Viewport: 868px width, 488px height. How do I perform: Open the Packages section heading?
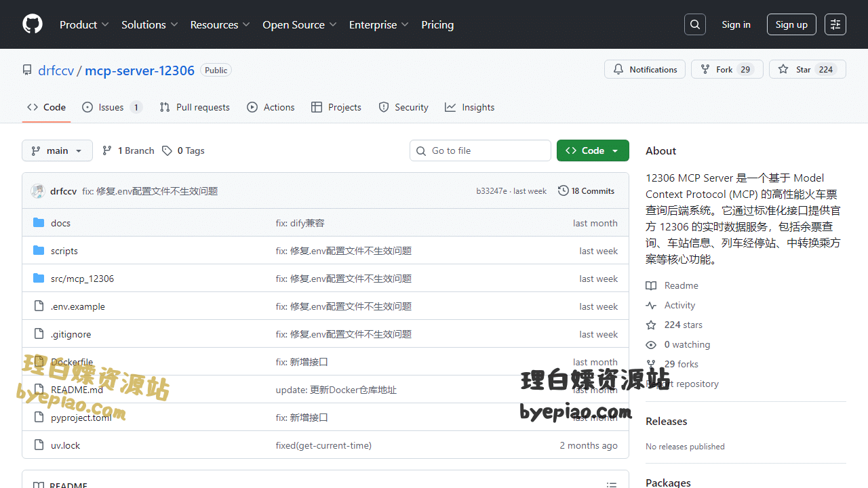pos(668,483)
